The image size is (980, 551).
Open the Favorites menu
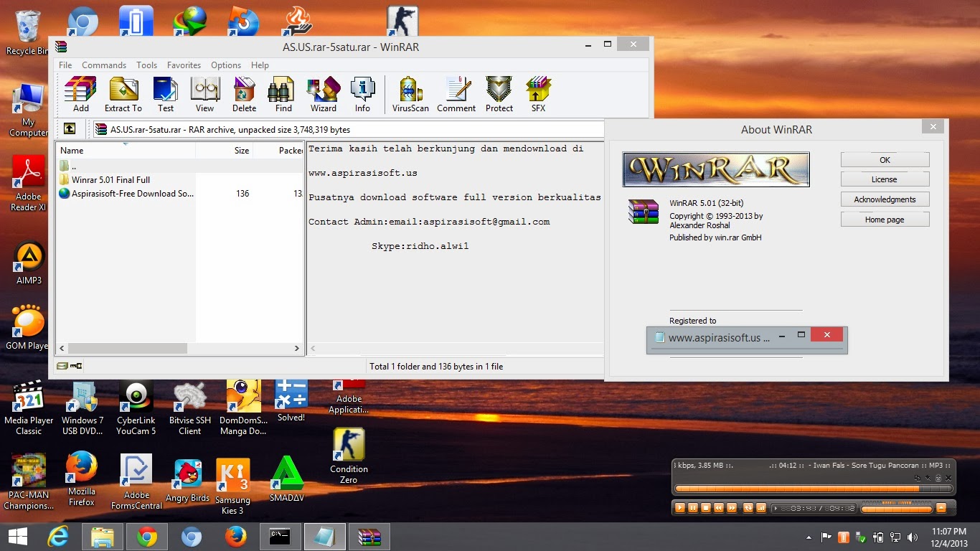tap(184, 65)
